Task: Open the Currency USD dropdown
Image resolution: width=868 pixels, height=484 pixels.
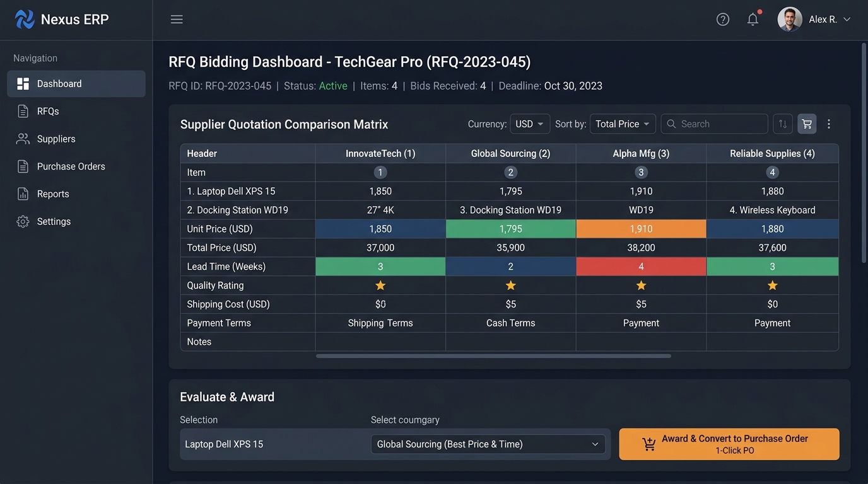Action: 530,124
